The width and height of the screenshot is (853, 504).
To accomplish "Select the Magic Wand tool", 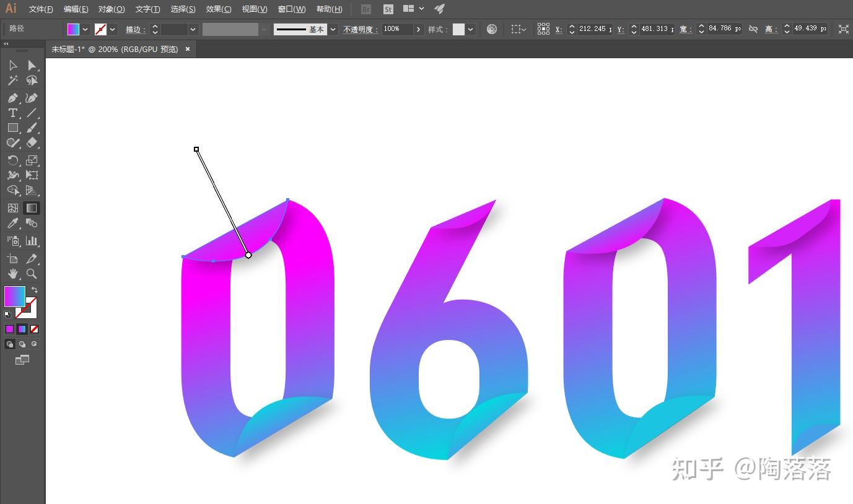I will 12,80.
